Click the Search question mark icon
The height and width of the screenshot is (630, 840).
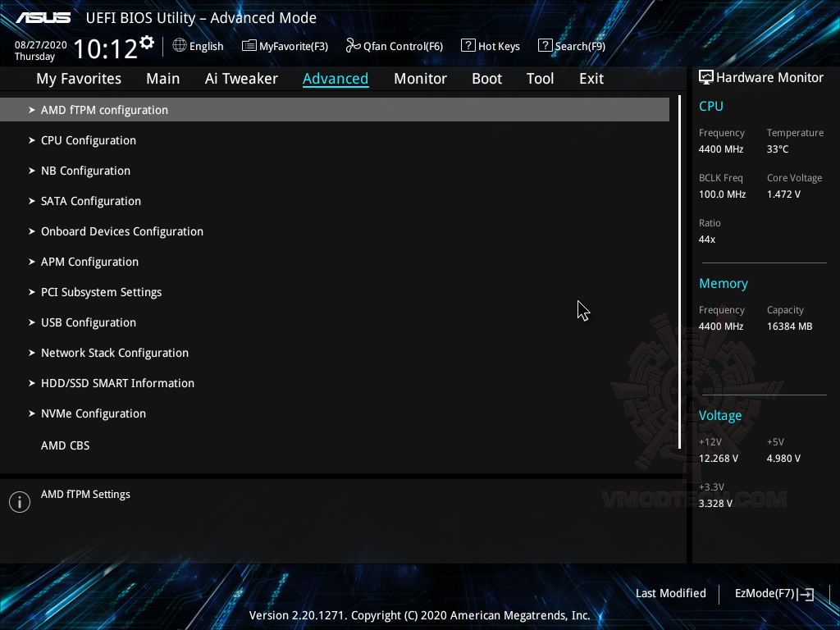click(545, 46)
